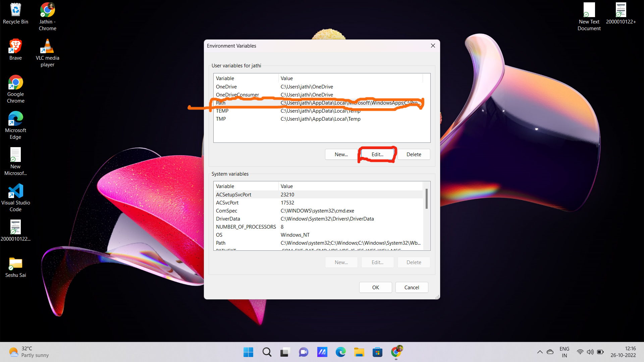644x362 pixels.
Task: Select the Microsoft Edge desktop icon
Action: point(15,125)
